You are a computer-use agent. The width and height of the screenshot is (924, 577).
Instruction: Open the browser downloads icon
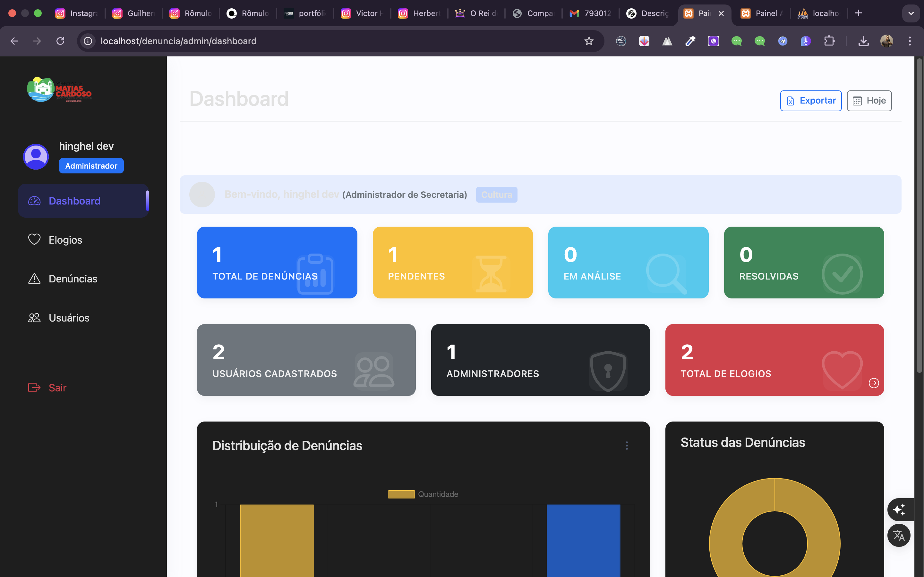[863, 41]
